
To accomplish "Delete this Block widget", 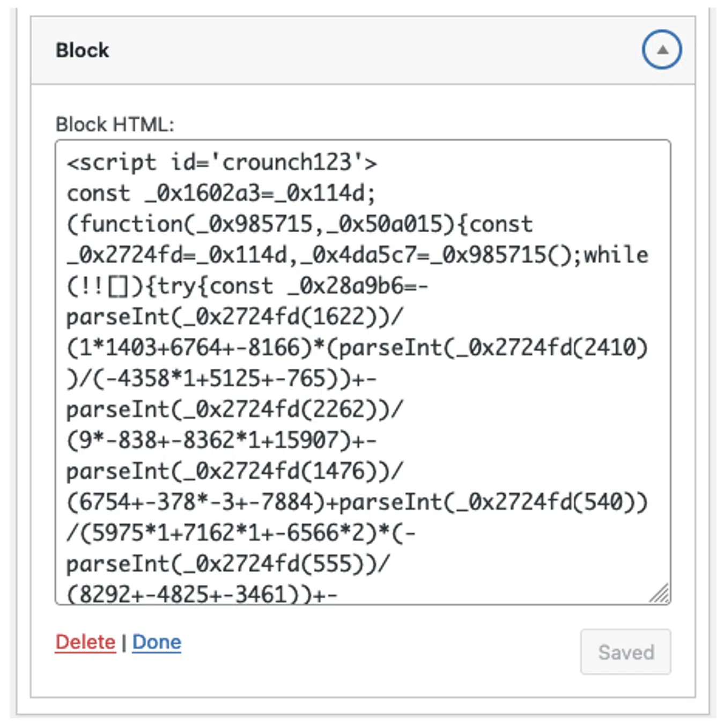I will [85, 642].
